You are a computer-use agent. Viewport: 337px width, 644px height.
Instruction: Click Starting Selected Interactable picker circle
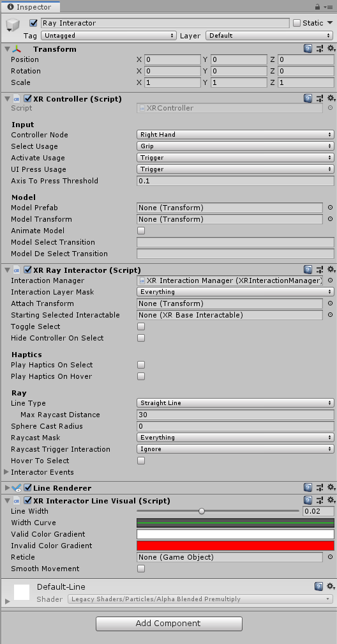tap(330, 315)
